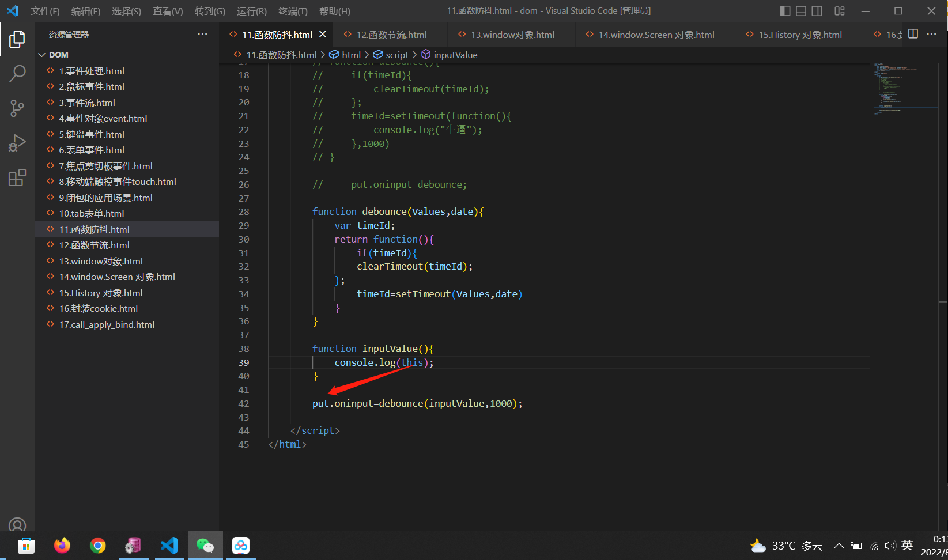This screenshot has width=948, height=560.
Task: Open WeChat from the taskbar
Action: pos(205,546)
